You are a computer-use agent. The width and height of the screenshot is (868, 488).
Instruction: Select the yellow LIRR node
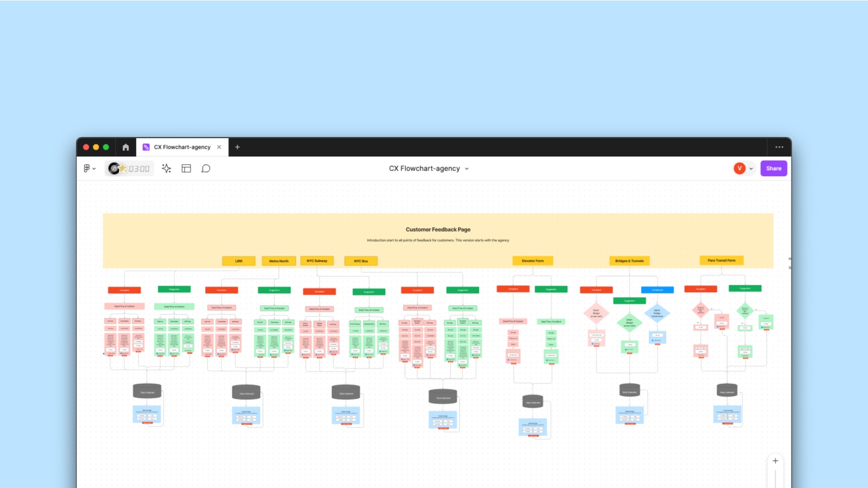(239, 261)
